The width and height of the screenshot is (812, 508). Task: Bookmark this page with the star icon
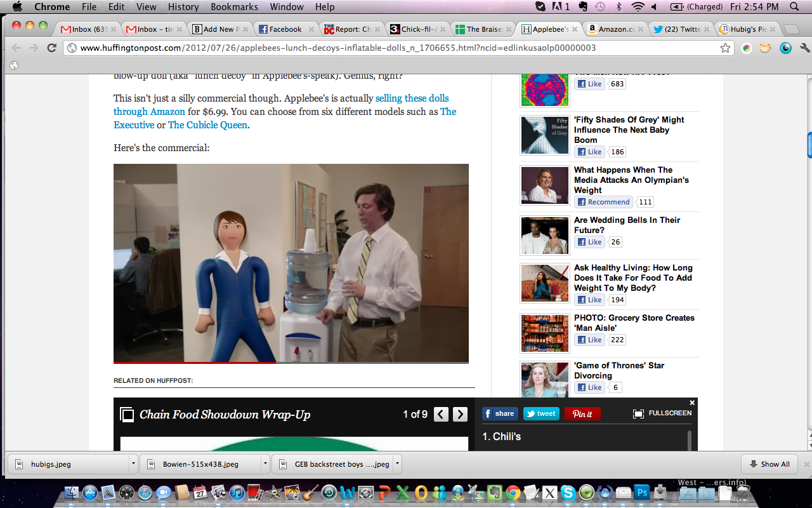725,48
